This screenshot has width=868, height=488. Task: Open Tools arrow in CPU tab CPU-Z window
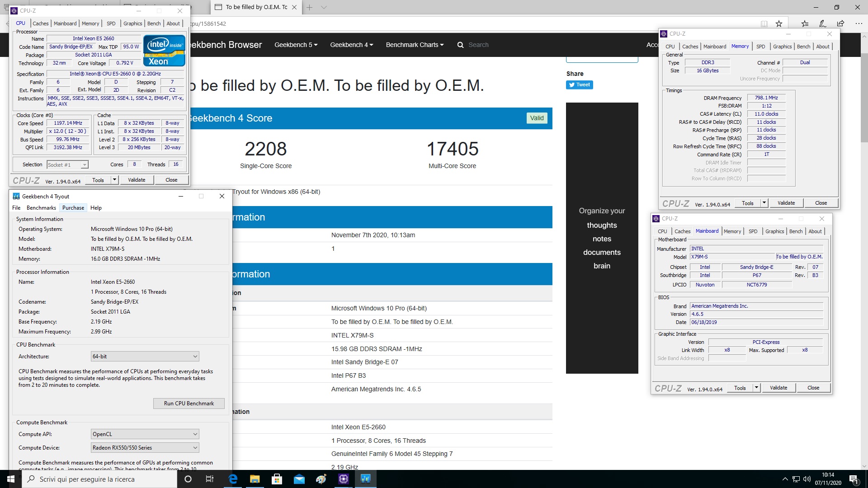coord(114,180)
